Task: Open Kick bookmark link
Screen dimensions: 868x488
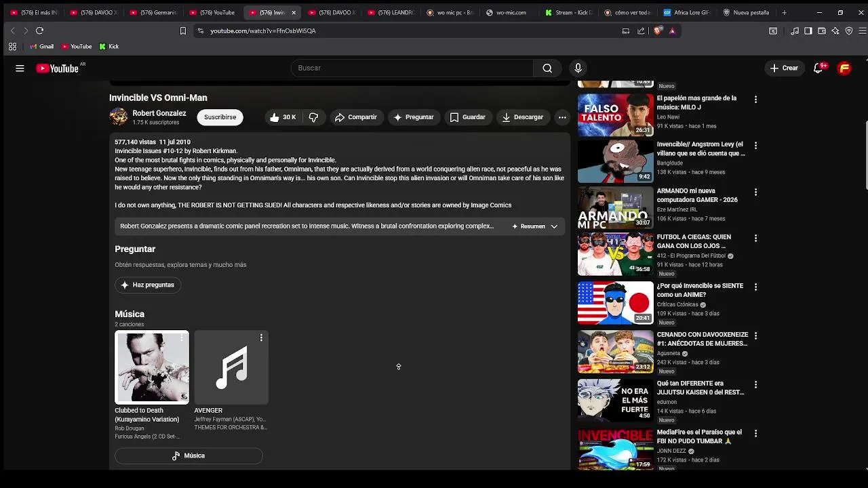Action: click(108, 47)
